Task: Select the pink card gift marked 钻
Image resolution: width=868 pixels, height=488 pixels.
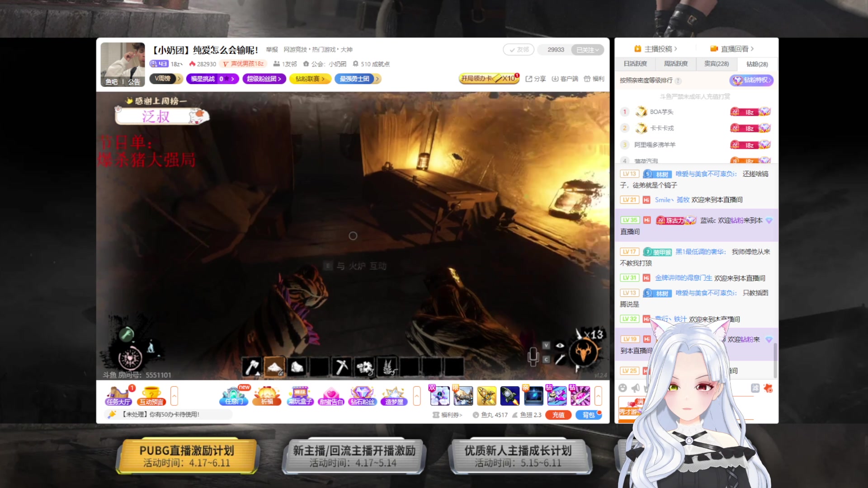Action: coord(580,395)
